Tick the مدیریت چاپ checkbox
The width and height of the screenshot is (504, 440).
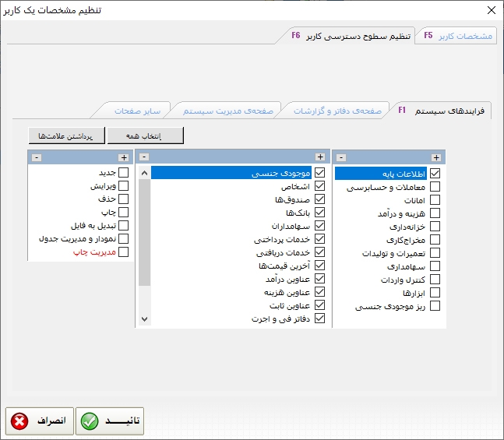click(x=123, y=252)
